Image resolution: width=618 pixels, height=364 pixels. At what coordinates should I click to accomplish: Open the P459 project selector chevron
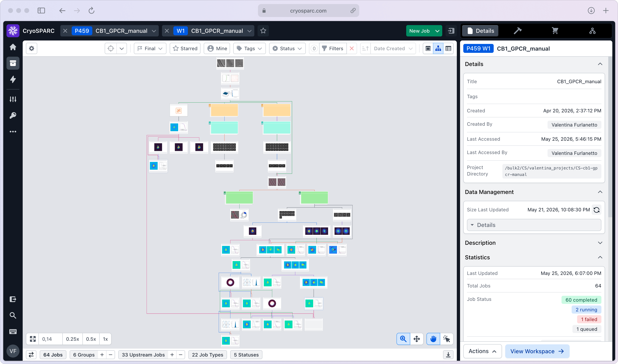pos(154,31)
